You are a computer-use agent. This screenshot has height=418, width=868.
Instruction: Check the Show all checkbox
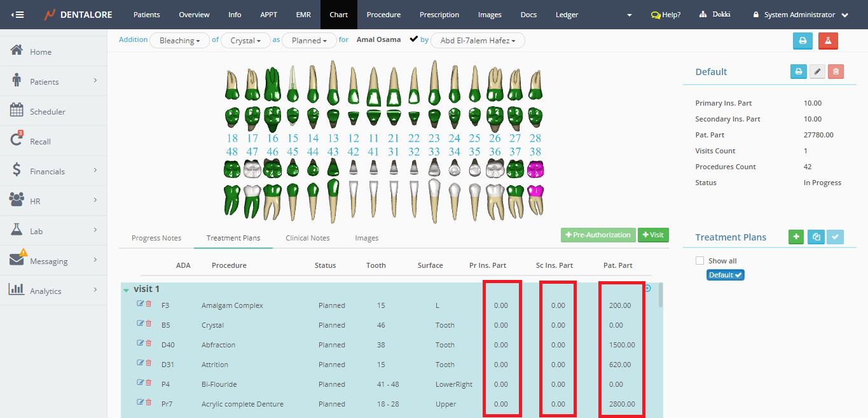point(700,261)
